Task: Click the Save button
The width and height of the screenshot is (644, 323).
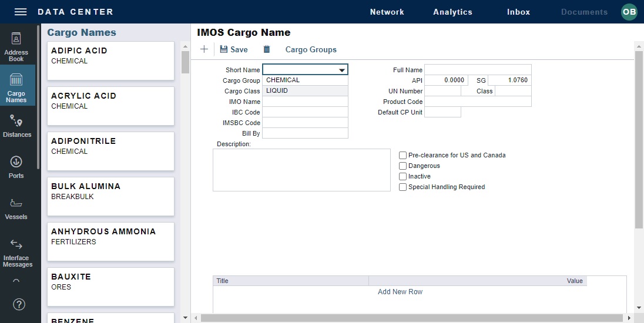Action: [x=234, y=49]
